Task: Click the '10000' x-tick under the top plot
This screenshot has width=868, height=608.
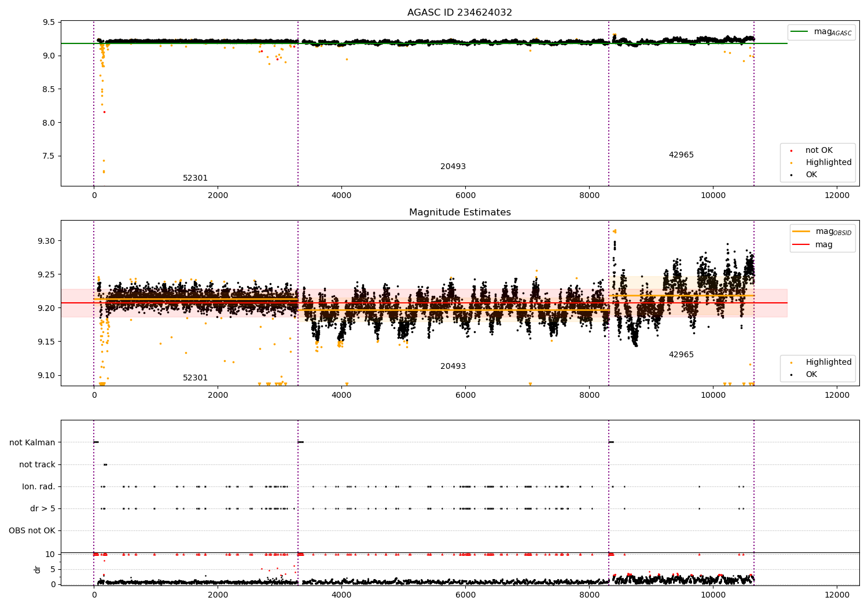Action: 713,196
